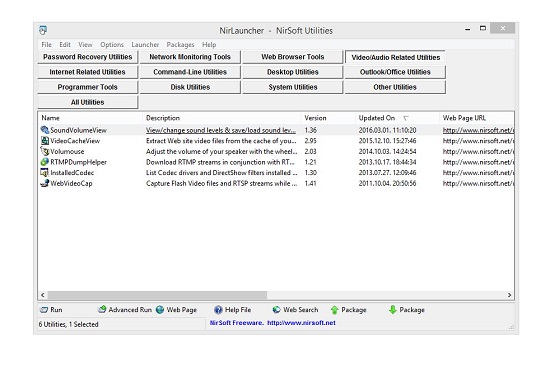The height and width of the screenshot is (372, 550).
Task: Switch to Internet Related Utilities group
Action: pyautogui.click(x=88, y=72)
